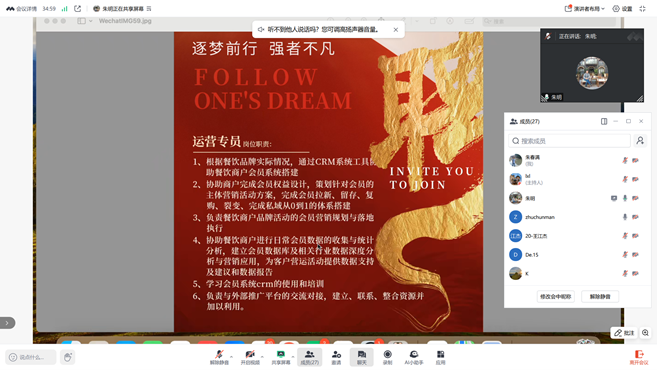Open the screen-sharing status list icon

coord(149,8)
